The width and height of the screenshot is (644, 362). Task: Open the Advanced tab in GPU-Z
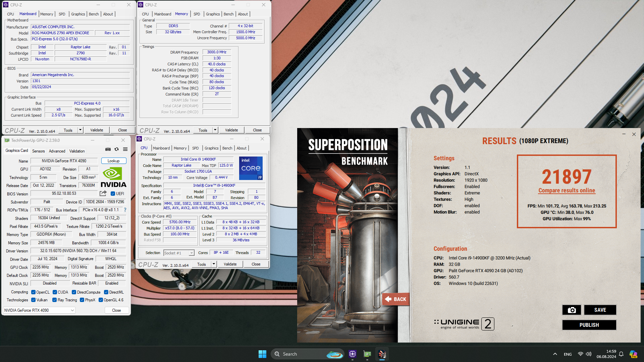(x=57, y=151)
